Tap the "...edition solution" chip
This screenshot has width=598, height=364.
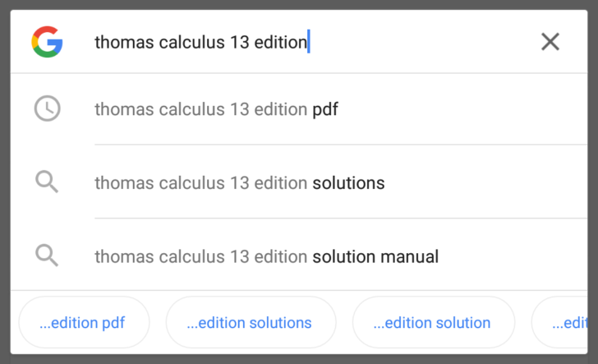tap(433, 322)
